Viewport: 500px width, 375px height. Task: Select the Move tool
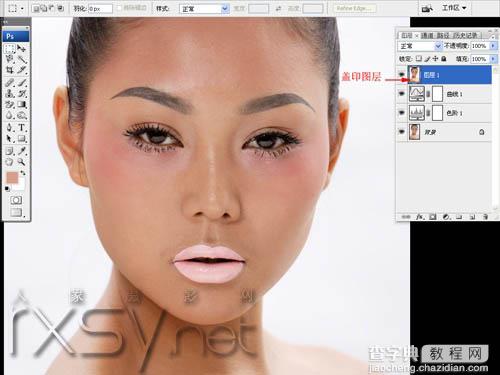coord(22,49)
